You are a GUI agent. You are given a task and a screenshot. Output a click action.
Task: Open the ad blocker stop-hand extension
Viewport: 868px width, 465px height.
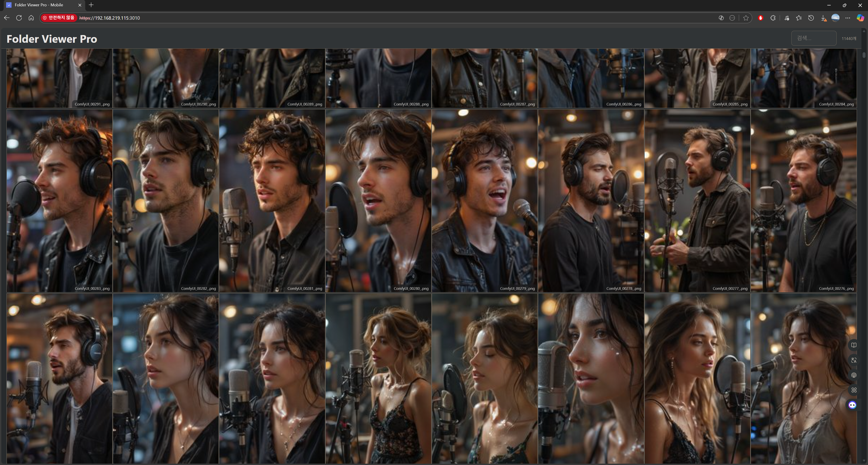(x=760, y=18)
